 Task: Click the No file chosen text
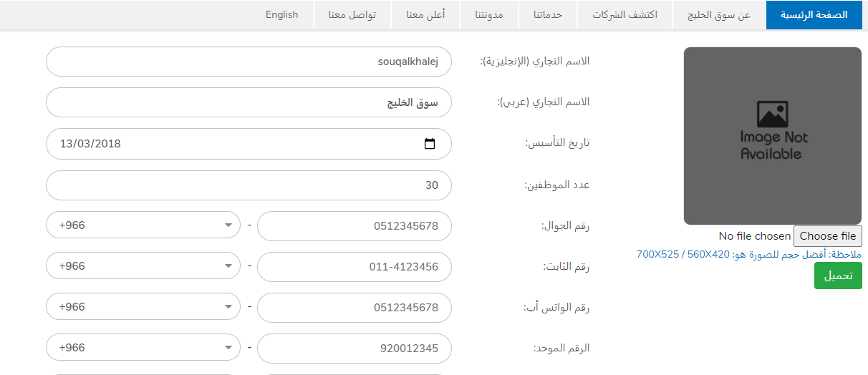click(755, 236)
